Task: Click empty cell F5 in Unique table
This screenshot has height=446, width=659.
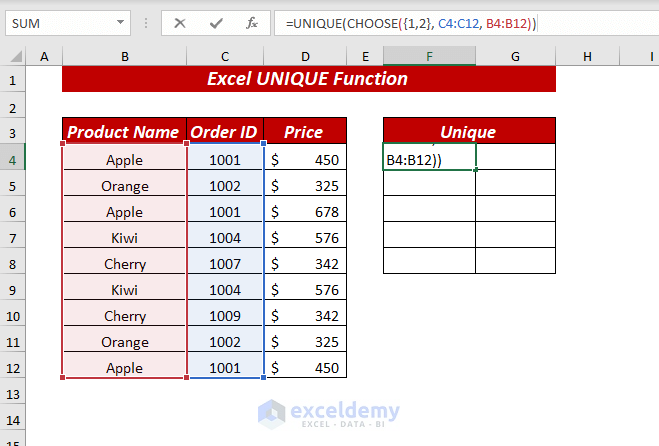Action: (x=429, y=183)
